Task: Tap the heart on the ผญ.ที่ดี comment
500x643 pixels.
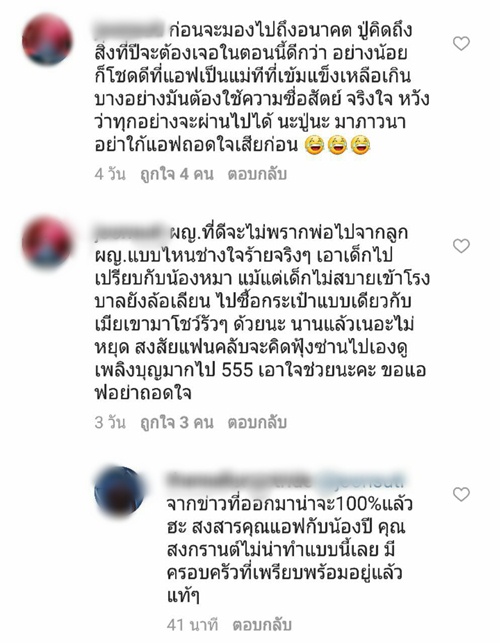Action: (461, 246)
